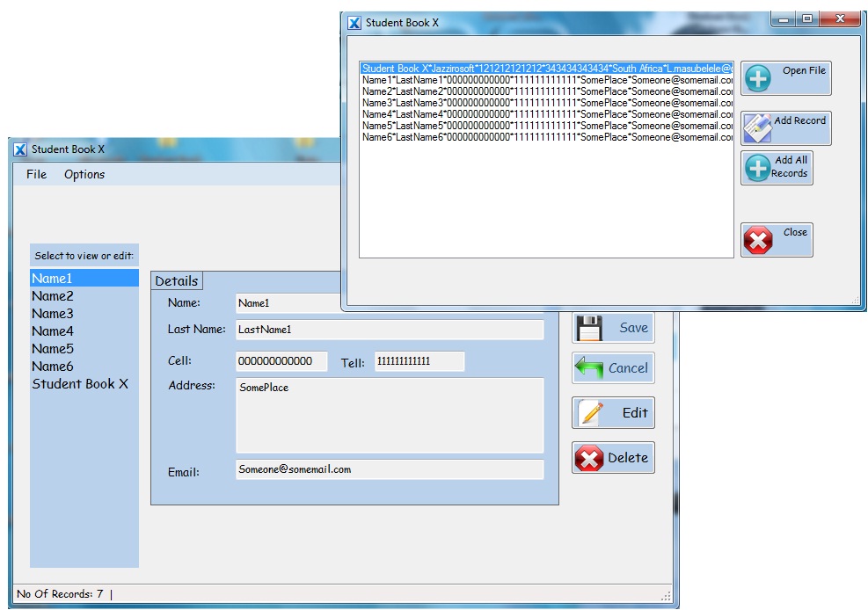
Task: Select Name3 in the student list
Action: (x=53, y=314)
